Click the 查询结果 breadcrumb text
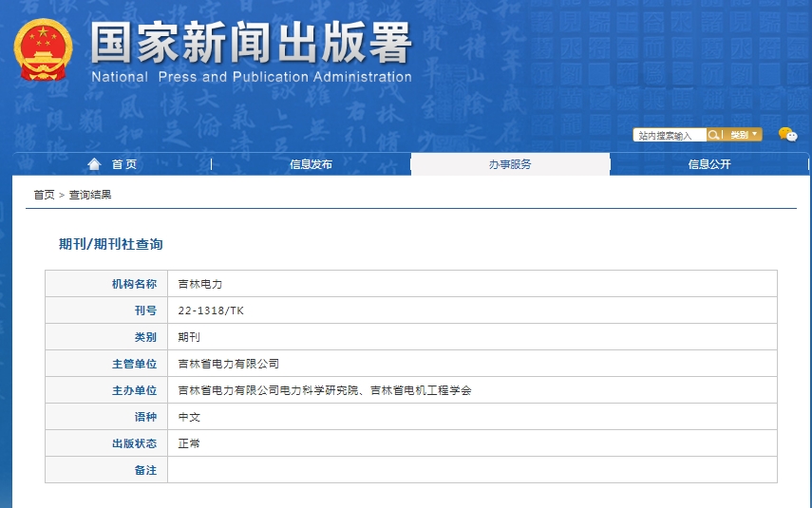 click(x=90, y=195)
